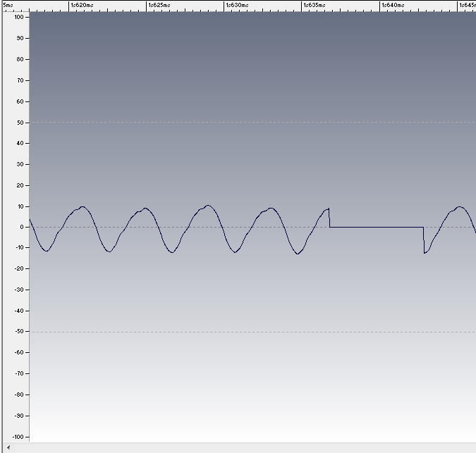Click the -100 label on amplitude scale

[x=18, y=437]
